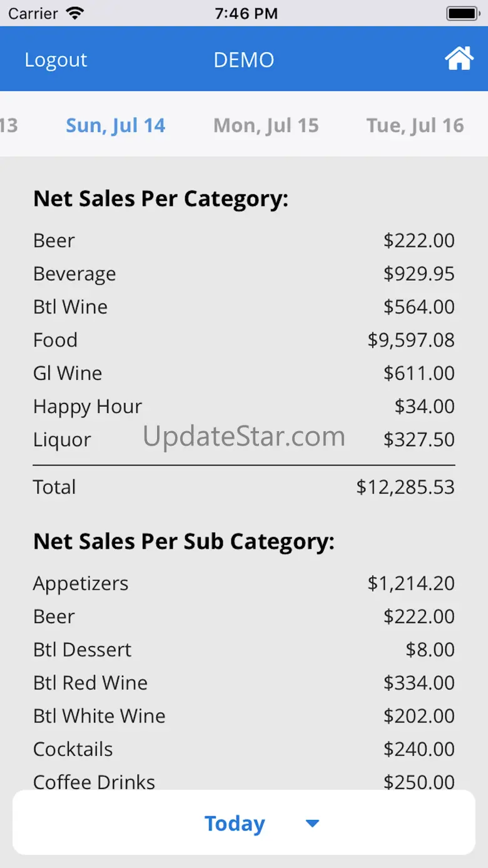Tap the Wi-Fi status icon

[75, 13]
